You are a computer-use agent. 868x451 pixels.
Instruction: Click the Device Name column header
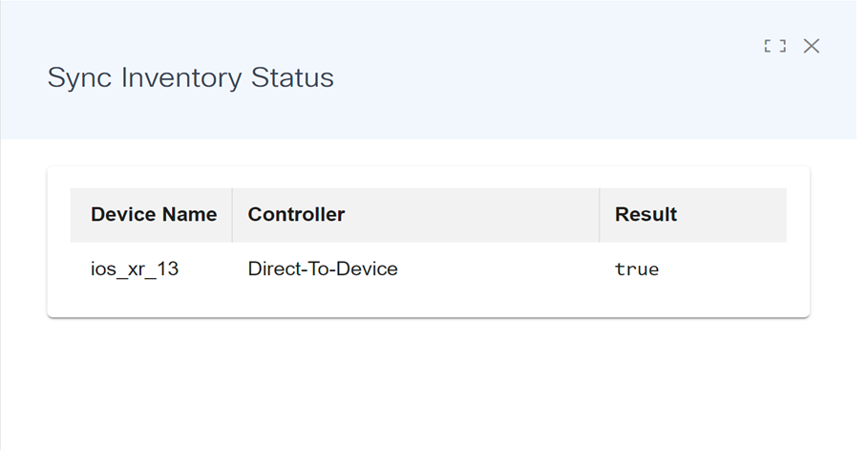pyautogui.click(x=154, y=215)
